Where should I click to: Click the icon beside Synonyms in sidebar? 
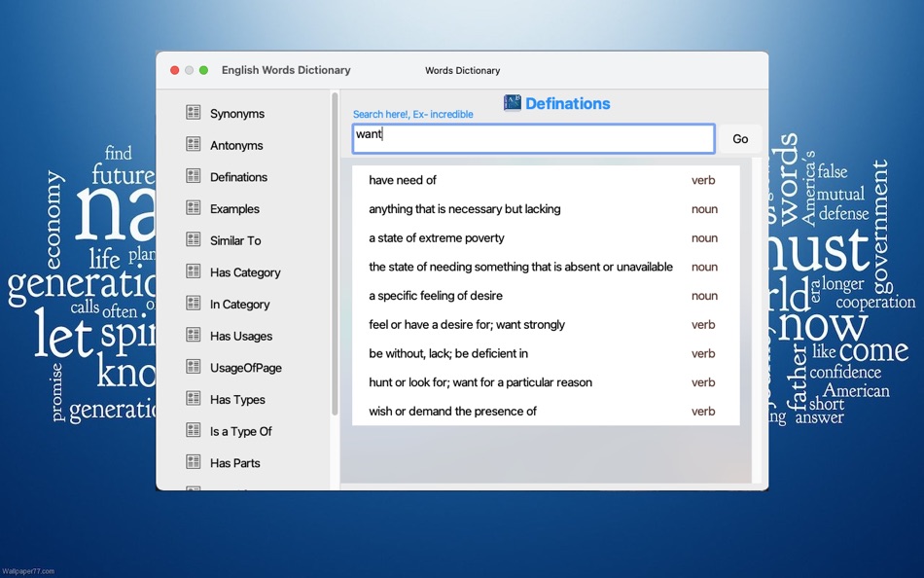(193, 113)
